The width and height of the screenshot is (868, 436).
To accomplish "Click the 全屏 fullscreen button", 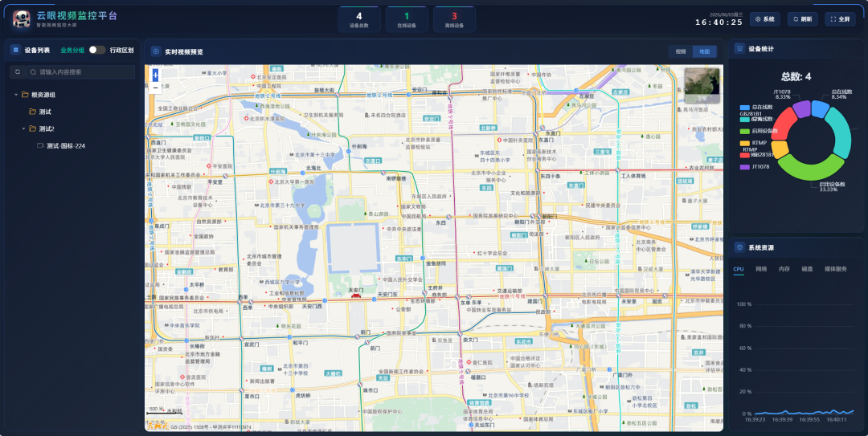I will (x=840, y=18).
